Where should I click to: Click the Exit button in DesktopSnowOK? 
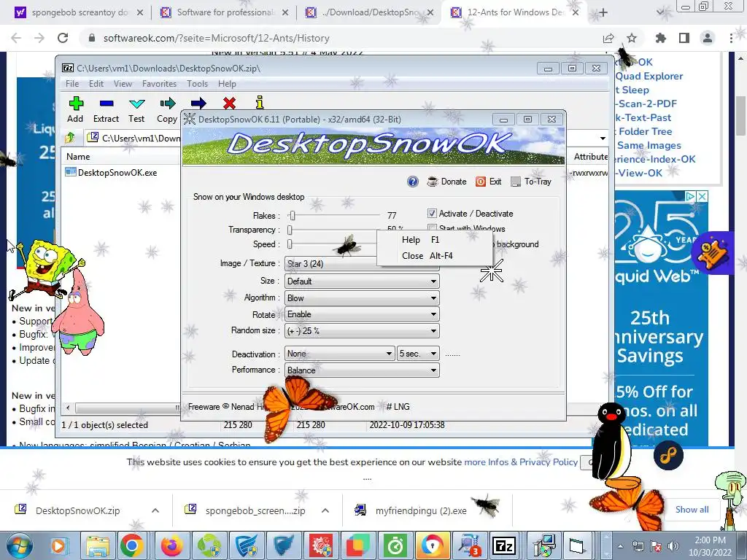(489, 182)
